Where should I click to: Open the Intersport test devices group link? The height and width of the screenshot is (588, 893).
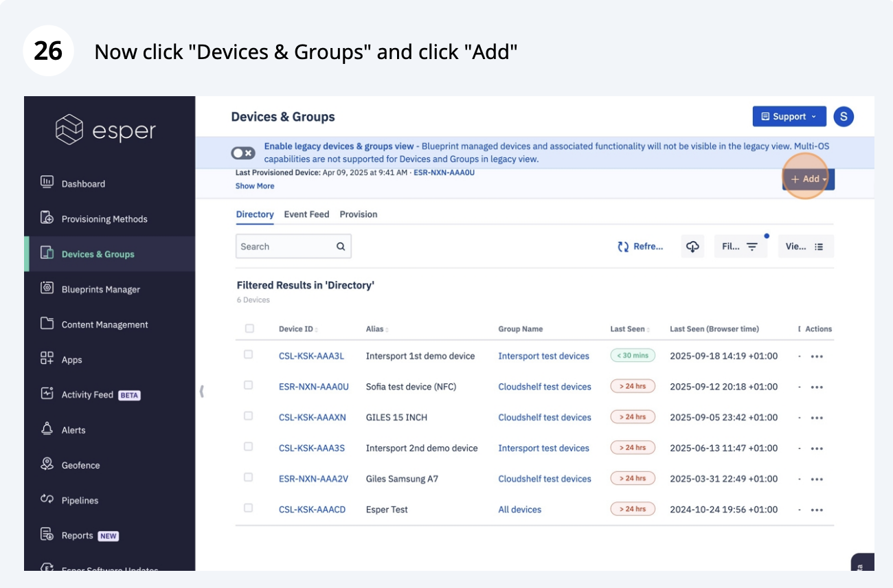pyautogui.click(x=543, y=356)
